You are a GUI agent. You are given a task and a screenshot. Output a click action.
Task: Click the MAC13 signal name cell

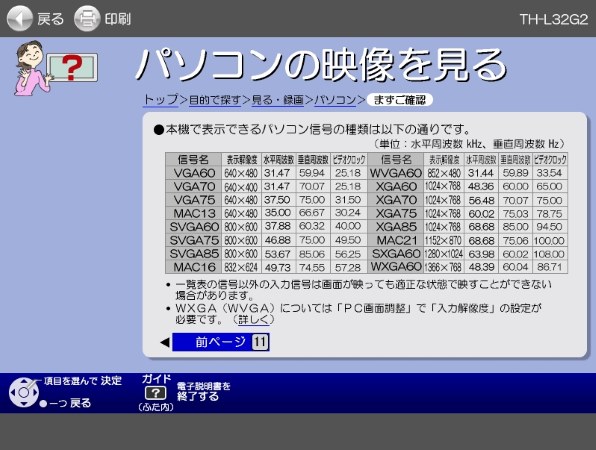[x=194, y=213]
